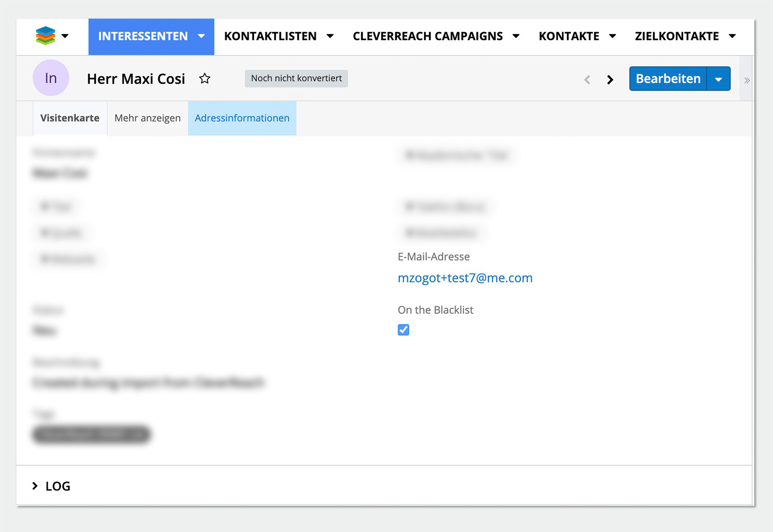
Task: Mark Herr Maxi Cosi as favorite star
Action: (x=205, y=79)
